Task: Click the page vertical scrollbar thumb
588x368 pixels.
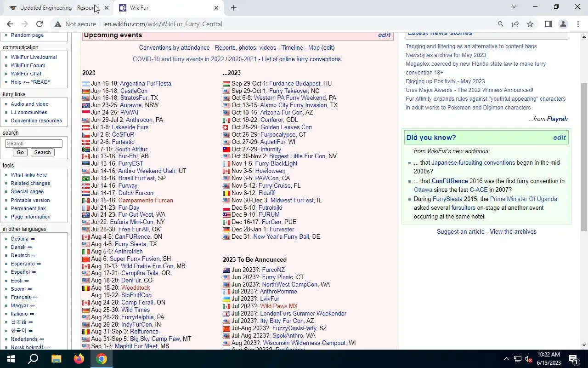Action: point(584,156)
